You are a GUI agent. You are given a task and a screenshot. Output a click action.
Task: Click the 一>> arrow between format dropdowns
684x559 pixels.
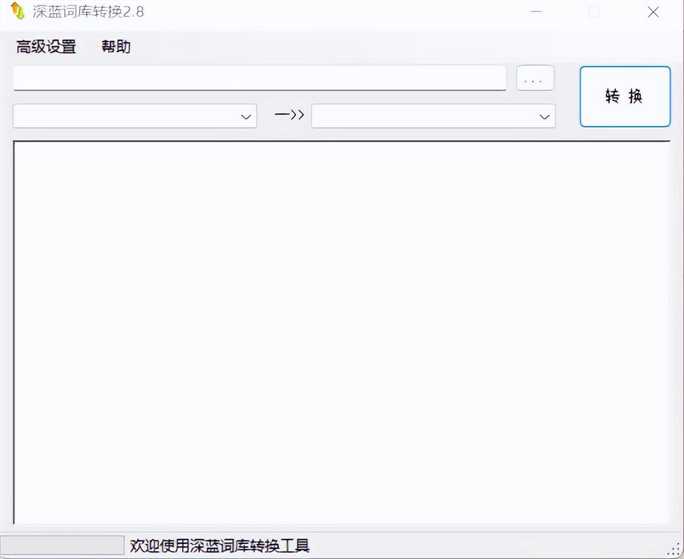point(289,116)
